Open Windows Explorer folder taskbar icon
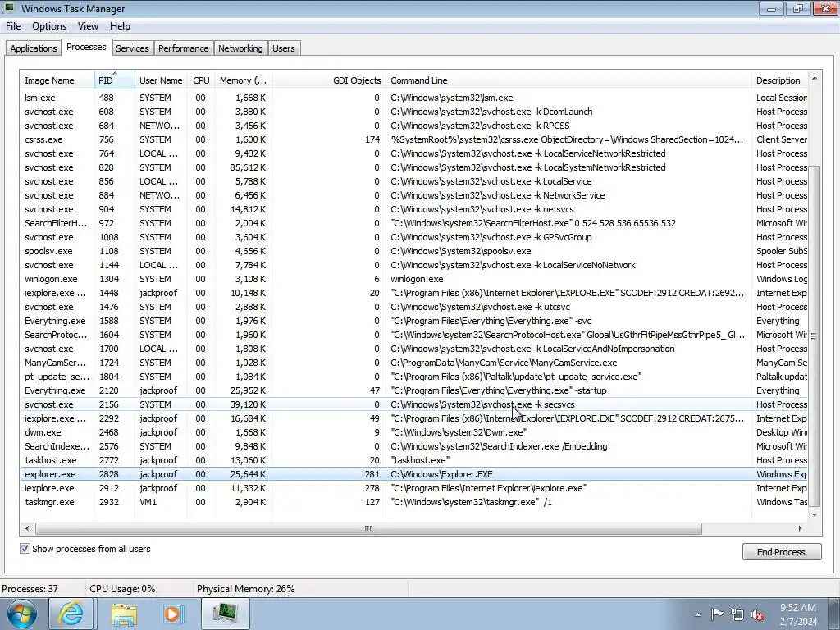Screen dimensions: 840x630 (x=124, y=614)
